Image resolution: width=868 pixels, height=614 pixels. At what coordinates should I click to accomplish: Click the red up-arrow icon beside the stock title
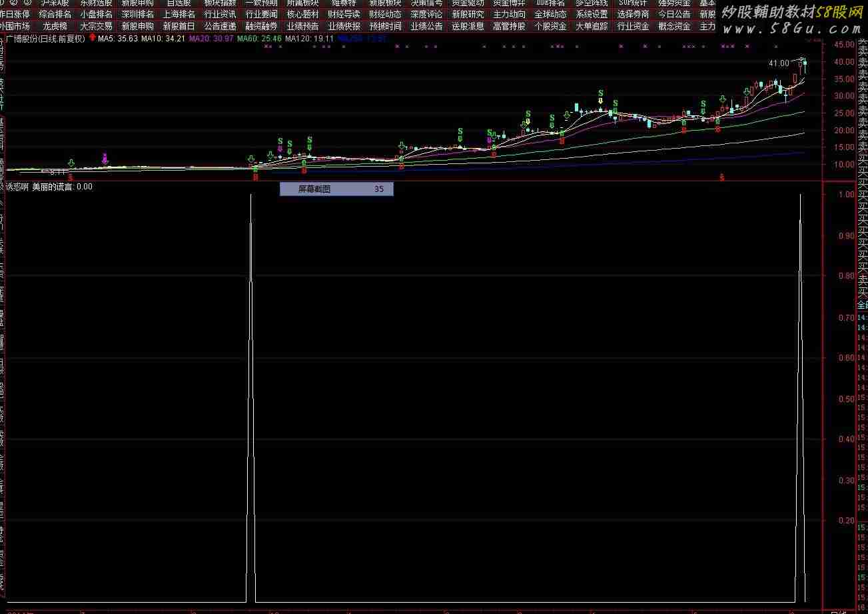click(92, 38)
